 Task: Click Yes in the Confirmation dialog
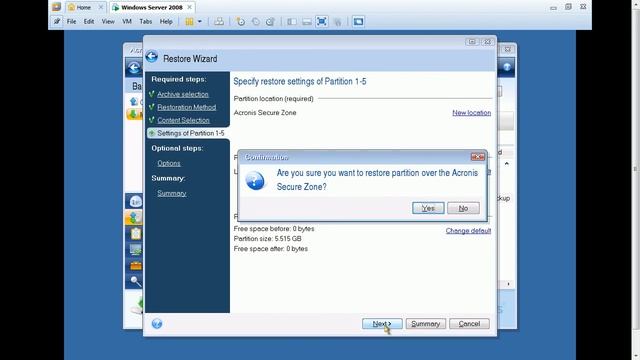428,208
